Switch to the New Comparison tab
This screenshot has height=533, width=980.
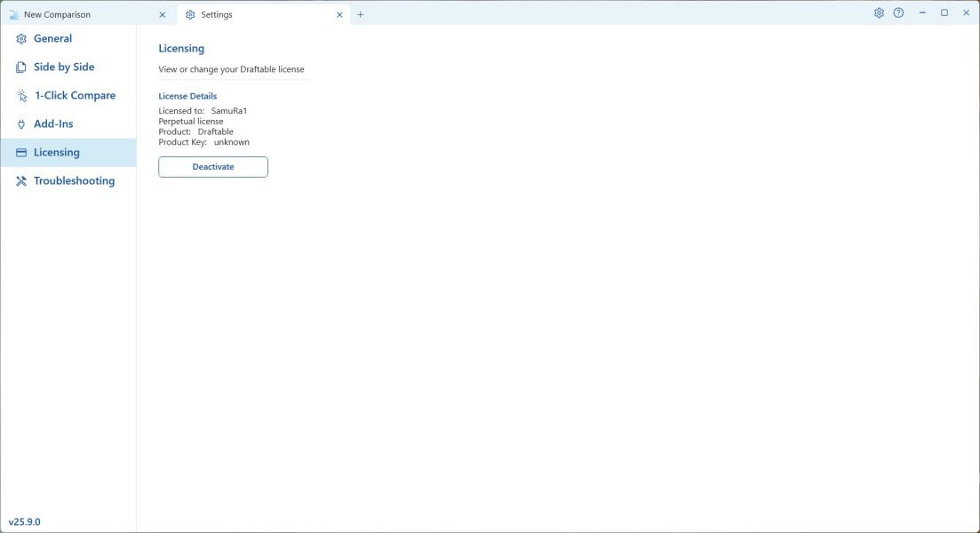pyautogui.click(x=57, y=15)
